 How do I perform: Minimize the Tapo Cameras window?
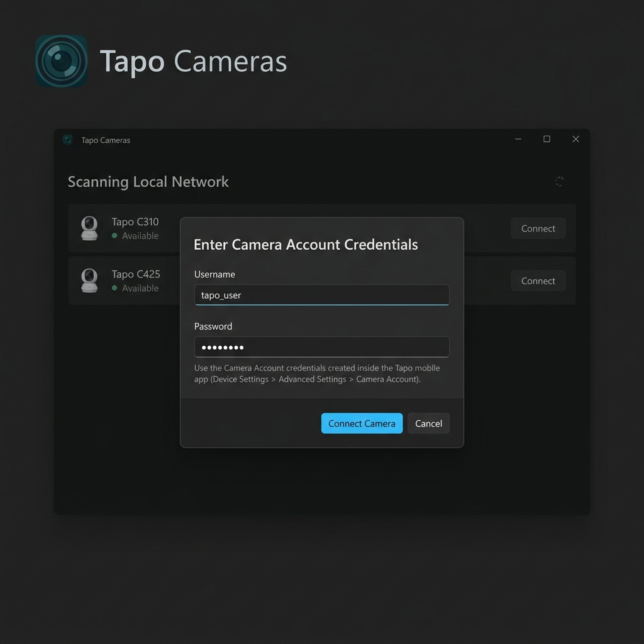click(x=518, y=139)
